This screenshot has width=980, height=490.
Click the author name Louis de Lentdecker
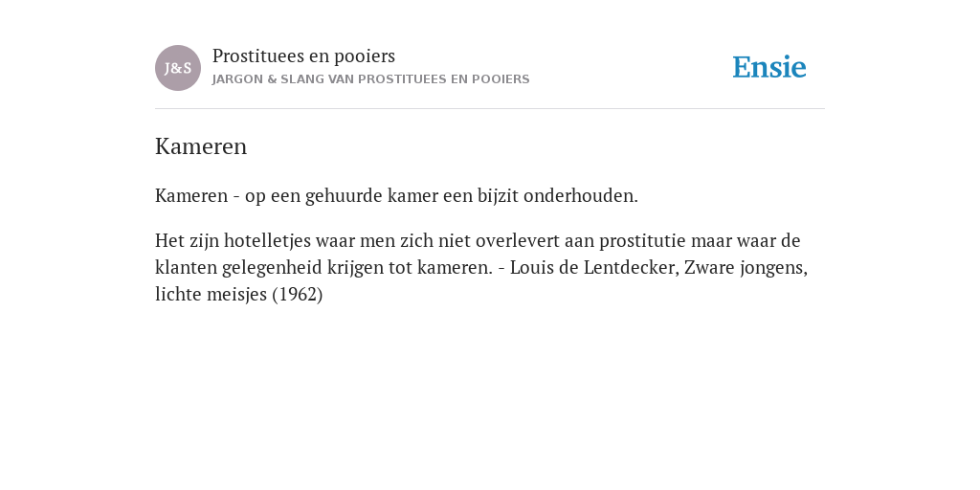pyautogui.click(x=594, y=268)
